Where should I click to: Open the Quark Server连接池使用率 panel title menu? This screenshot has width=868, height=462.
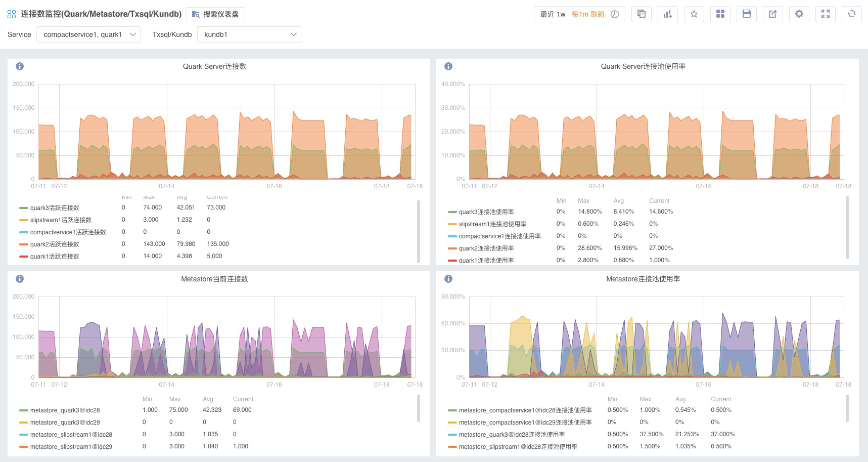pos(643,66)
